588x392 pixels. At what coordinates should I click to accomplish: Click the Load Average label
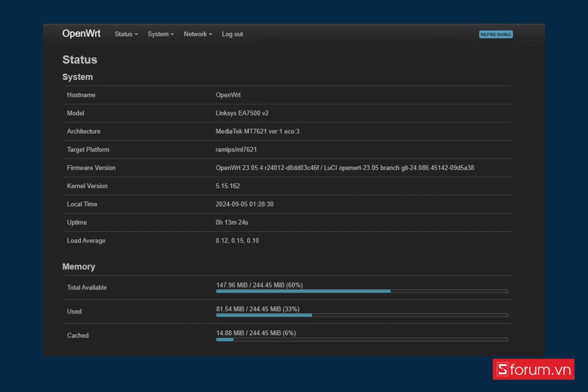[86, 241]
